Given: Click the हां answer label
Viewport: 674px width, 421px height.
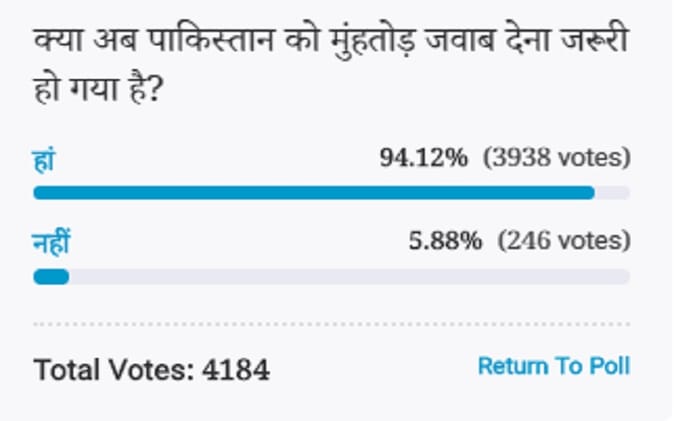Looking at the screenshot, I should pyautogui.click(x=43, y=160).
